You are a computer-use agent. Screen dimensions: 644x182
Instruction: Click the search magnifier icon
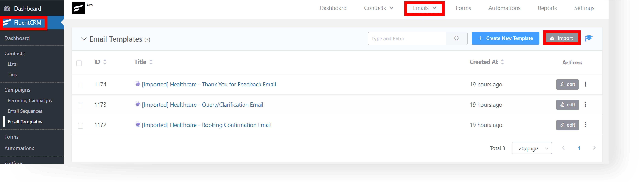456,38
